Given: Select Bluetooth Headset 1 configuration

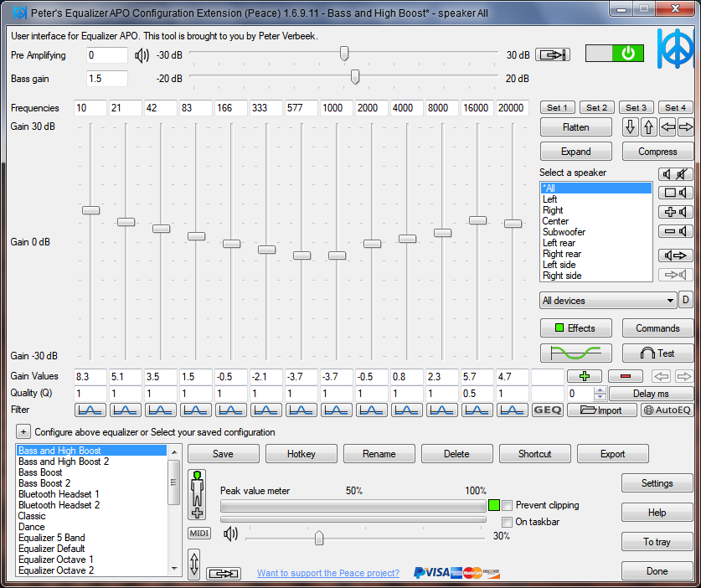Looking at the screenshot, I should (91, 494).
